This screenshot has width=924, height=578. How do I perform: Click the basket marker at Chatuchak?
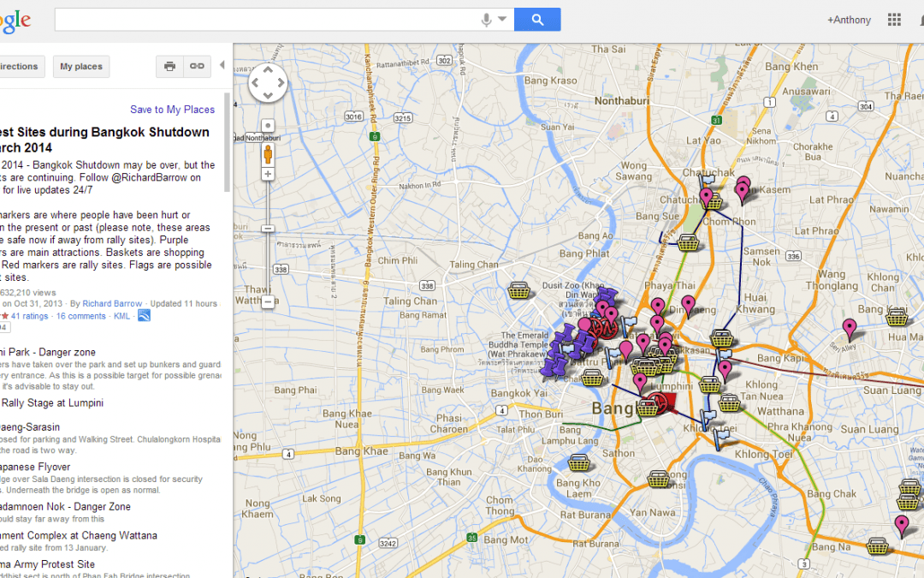(714, 202)
